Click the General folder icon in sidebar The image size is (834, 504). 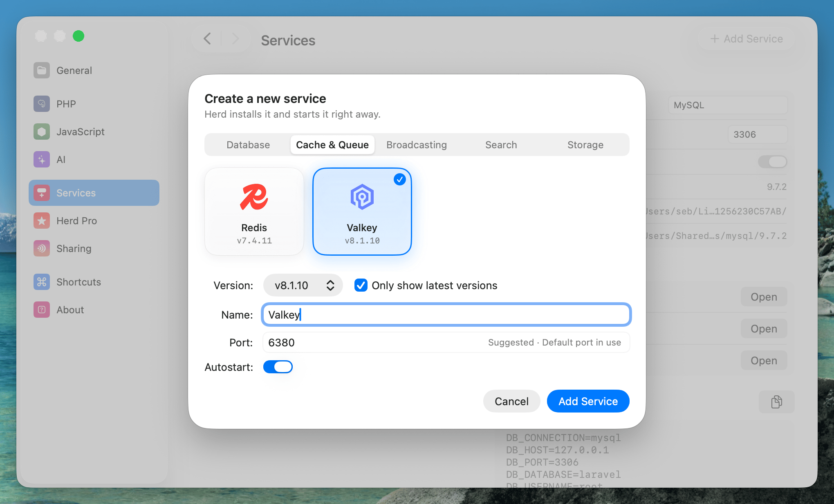click(42, 70)
